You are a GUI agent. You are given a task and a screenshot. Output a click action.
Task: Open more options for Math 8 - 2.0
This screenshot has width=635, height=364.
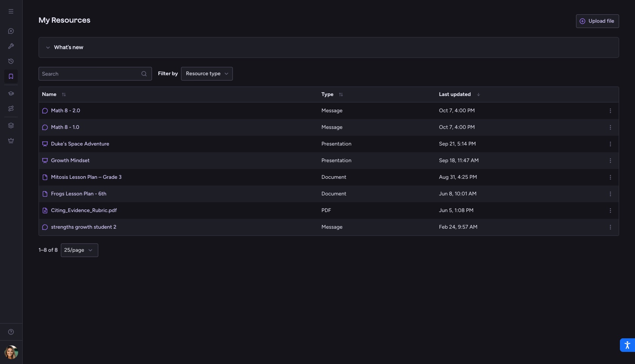pyautogui.click(x=610, y=111)
